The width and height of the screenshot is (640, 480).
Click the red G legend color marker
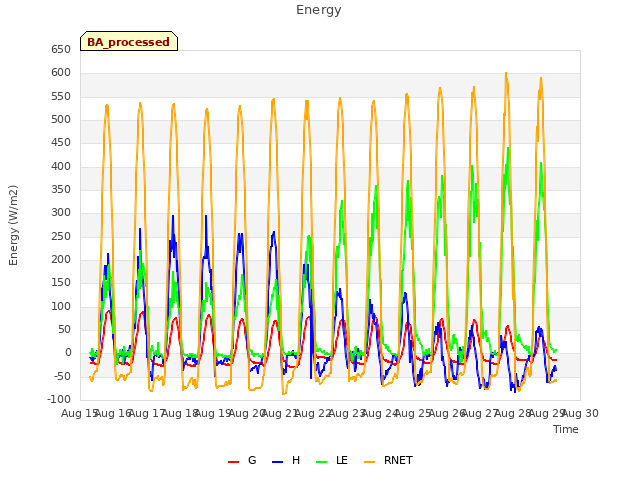point(233,462)
